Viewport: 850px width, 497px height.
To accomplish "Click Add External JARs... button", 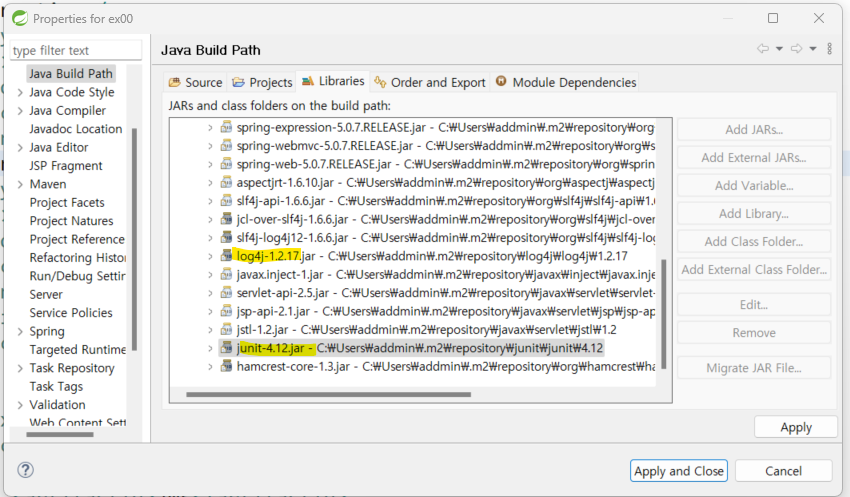I will point(754,158).
